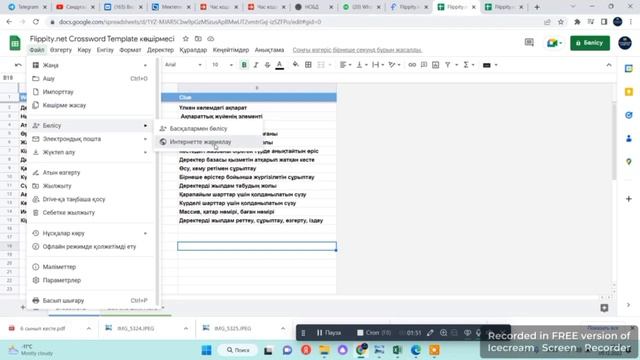Click Импорттау in the File menu
The width and height of the screenshot is (640, 360).
[91, 92]
